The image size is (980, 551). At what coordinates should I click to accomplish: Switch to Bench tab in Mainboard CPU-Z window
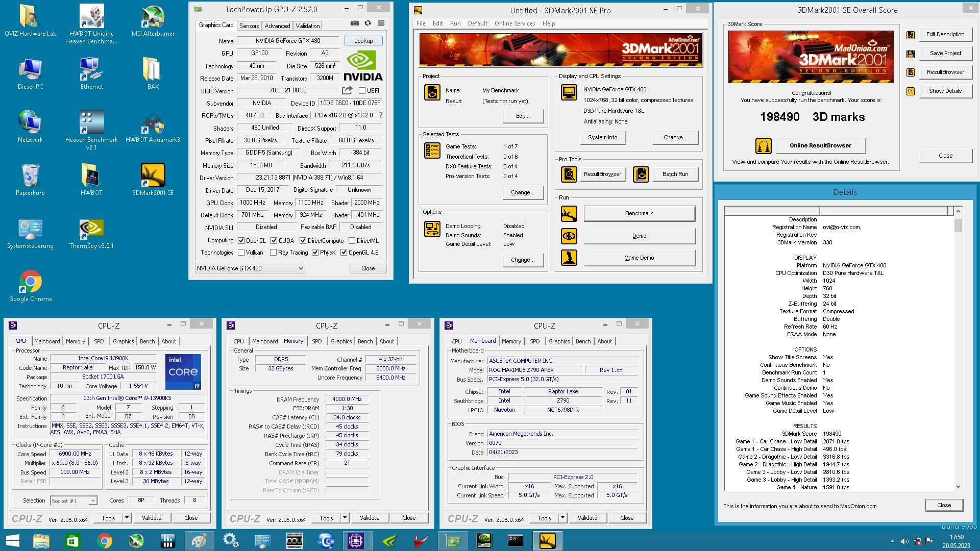pyautogui.click(x=583, y=341)
